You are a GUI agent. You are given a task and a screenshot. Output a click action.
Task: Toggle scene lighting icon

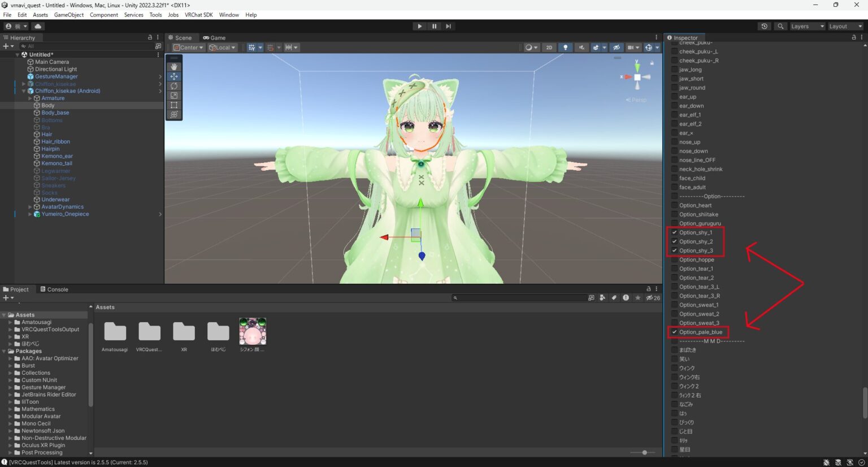click(565, 47)
